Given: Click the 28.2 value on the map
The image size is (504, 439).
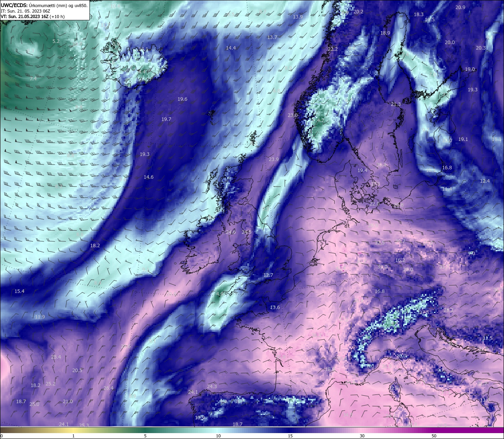Looking at the screenshot, I should pyautogui.click(x=448, y=310).
